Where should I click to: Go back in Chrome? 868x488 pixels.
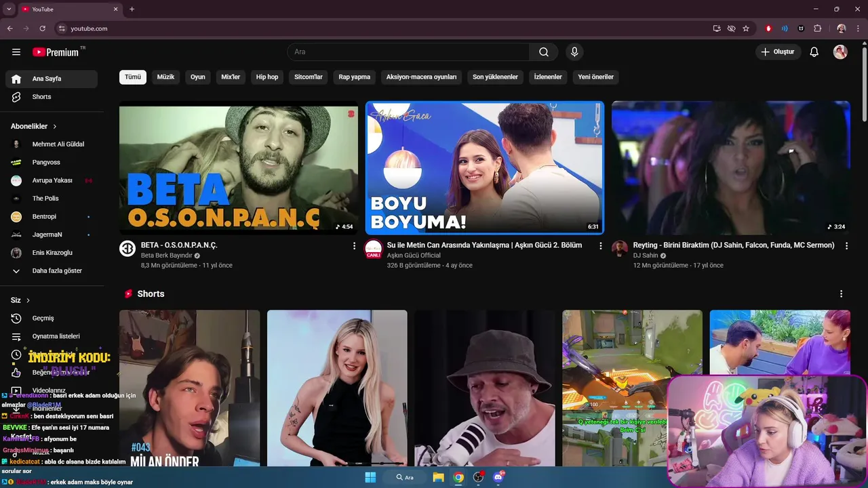tap(10, 28)
